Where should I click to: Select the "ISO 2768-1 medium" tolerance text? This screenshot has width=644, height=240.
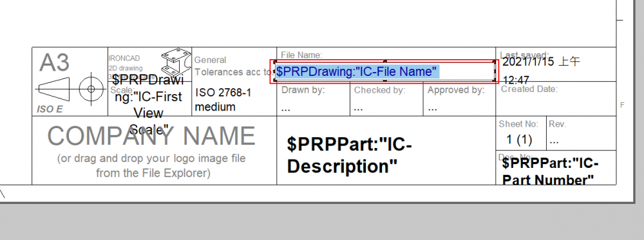pyautogui.click(x=223, y=100)
